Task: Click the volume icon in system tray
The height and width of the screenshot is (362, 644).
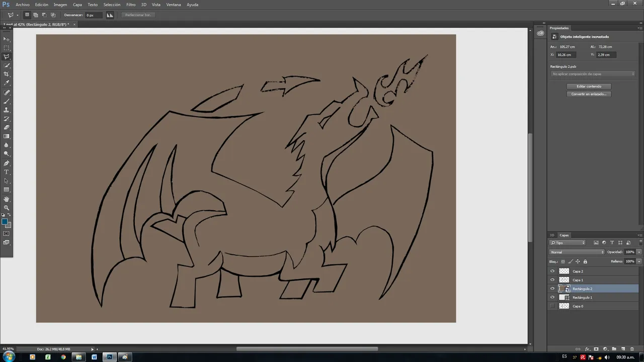Action: 607,357
